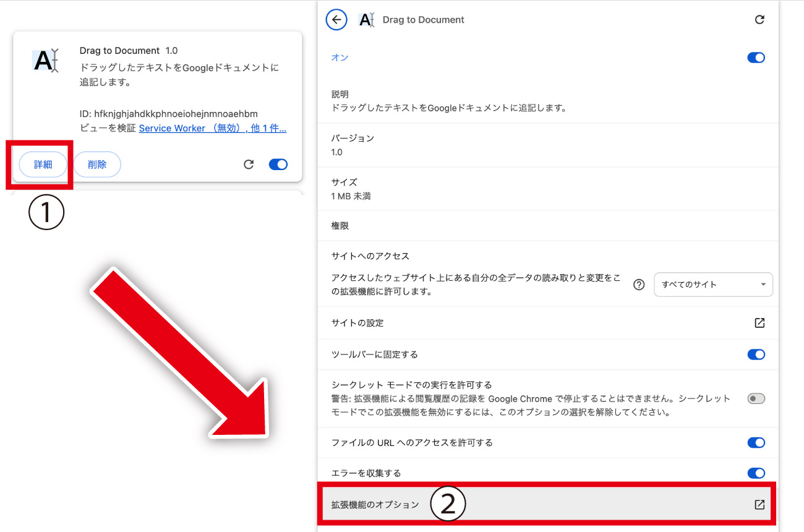
Task: Click the Drag to Document 1.0 card title
Action: (129, 50)
